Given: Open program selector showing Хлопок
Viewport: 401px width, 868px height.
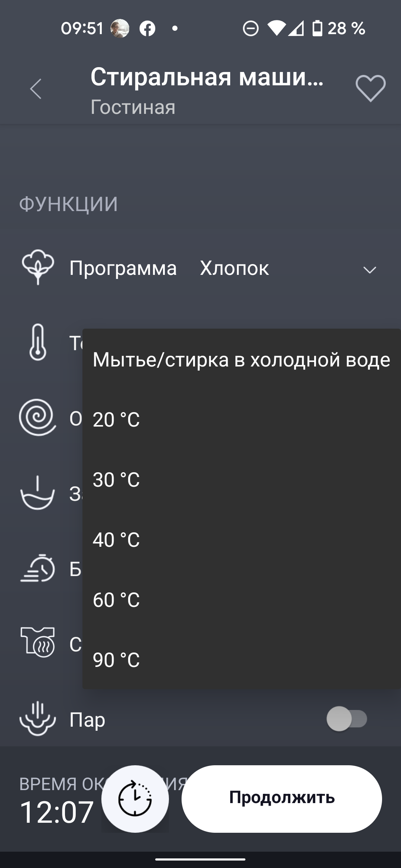Looking at the screenshot, I should point(234,268).
